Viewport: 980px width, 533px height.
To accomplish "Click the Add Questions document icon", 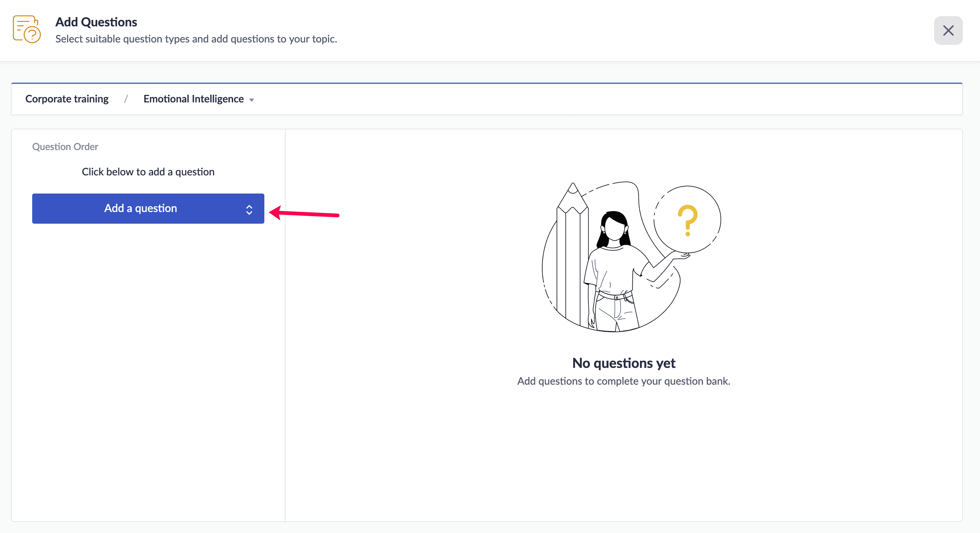I will (x=27, y=29).
